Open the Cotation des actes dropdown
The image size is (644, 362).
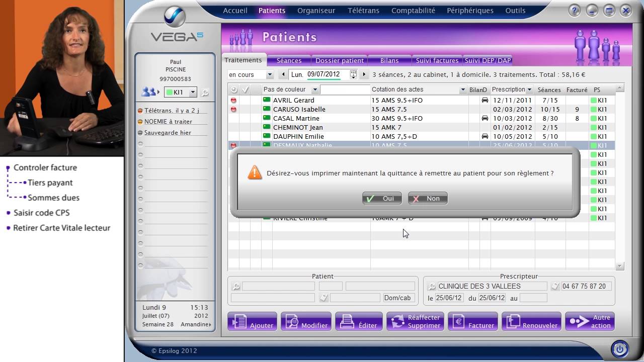point(463,89)
